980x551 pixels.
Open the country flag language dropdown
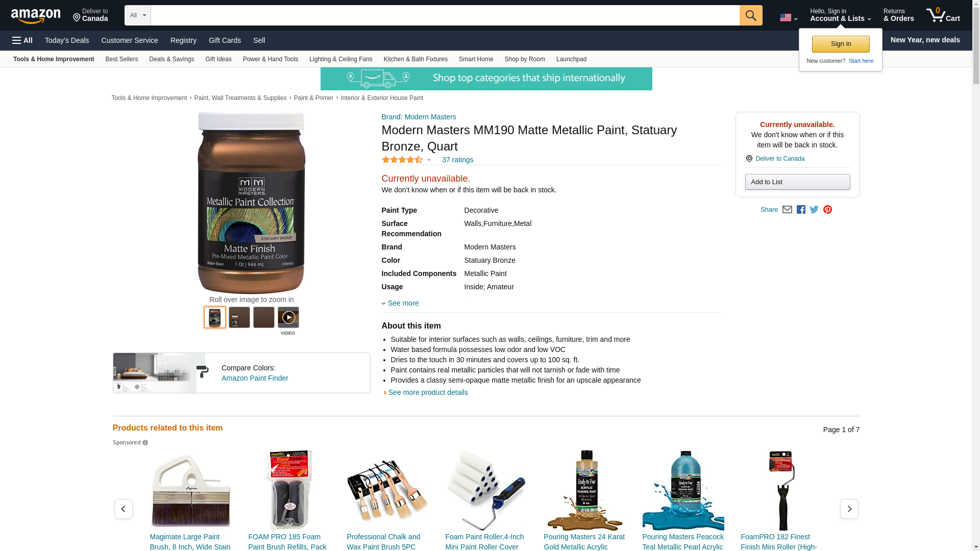(789, 17)
